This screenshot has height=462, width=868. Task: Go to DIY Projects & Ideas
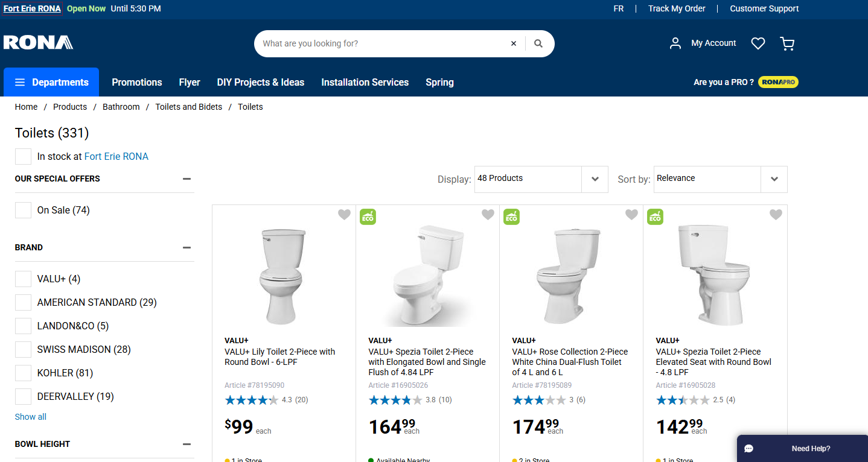point(261,82)
